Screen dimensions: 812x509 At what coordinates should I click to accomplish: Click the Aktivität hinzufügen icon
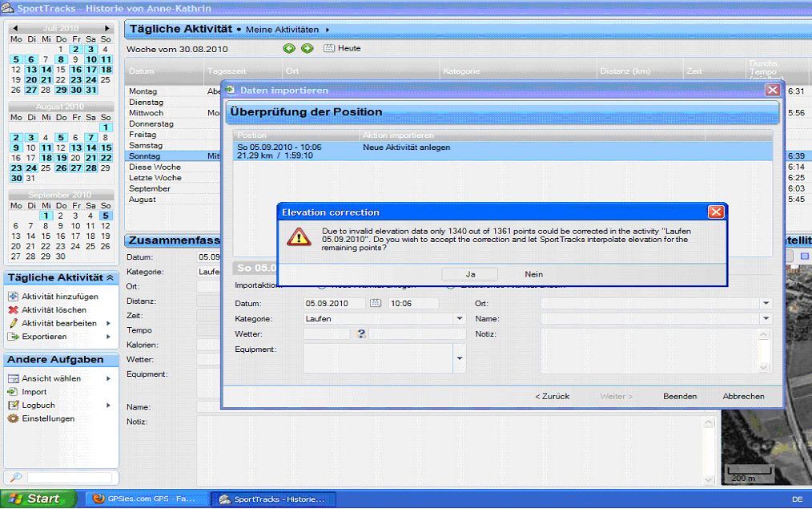(13, 297)
